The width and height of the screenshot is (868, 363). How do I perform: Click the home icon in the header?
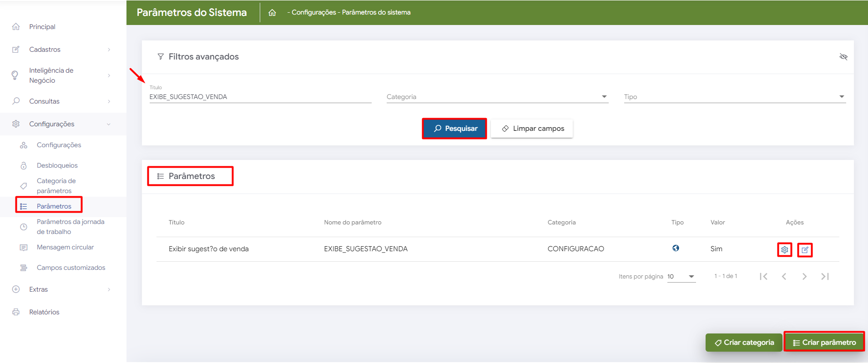coord(272,13)
